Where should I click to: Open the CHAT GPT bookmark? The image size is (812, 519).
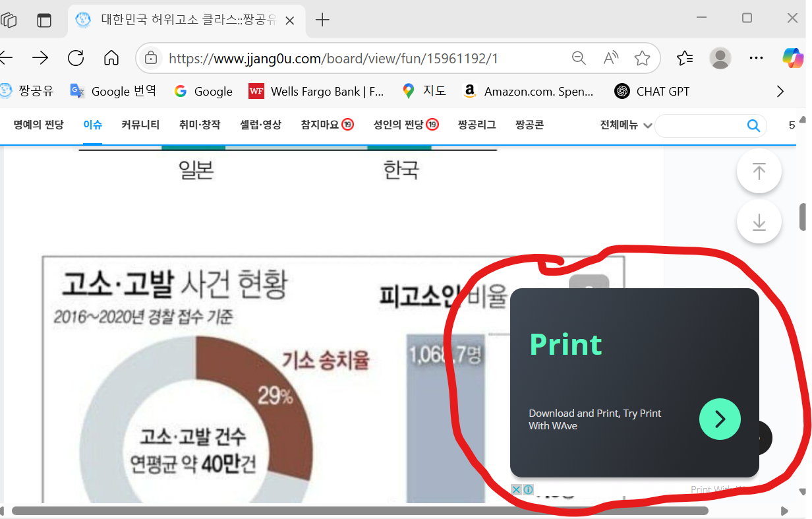pyautogui.click(x=652, y=91)
